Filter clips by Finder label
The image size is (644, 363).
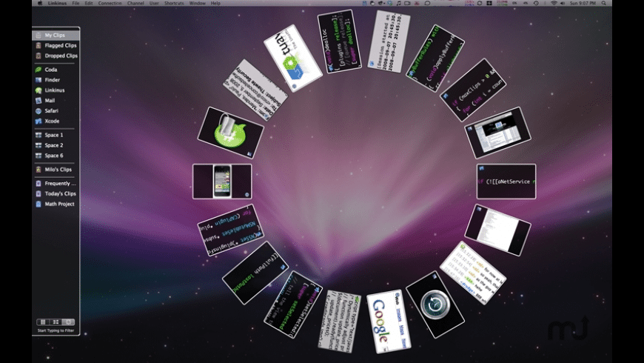tap(52, 80)
